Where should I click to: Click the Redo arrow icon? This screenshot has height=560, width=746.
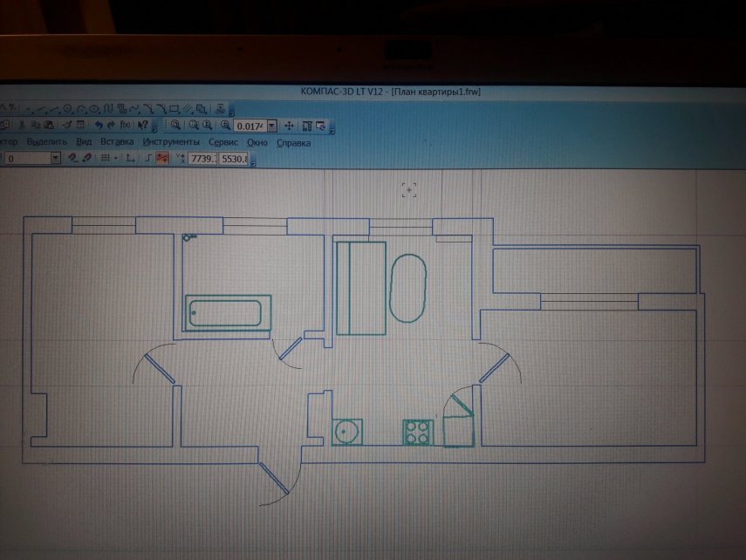point(112,126)
